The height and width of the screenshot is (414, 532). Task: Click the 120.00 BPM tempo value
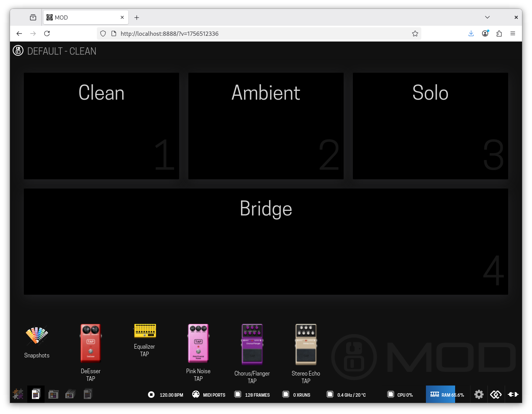171,395
